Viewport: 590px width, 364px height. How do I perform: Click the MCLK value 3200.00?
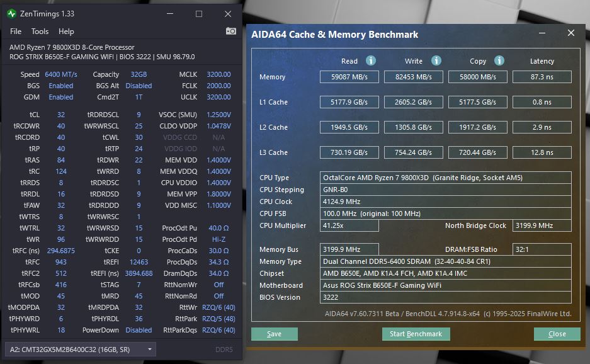[218, 74]
